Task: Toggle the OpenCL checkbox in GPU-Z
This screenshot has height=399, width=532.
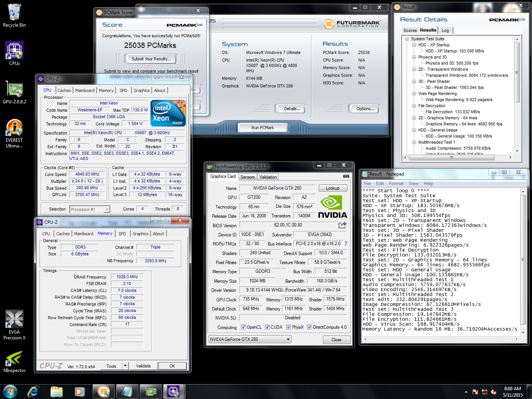Action: 243,327
